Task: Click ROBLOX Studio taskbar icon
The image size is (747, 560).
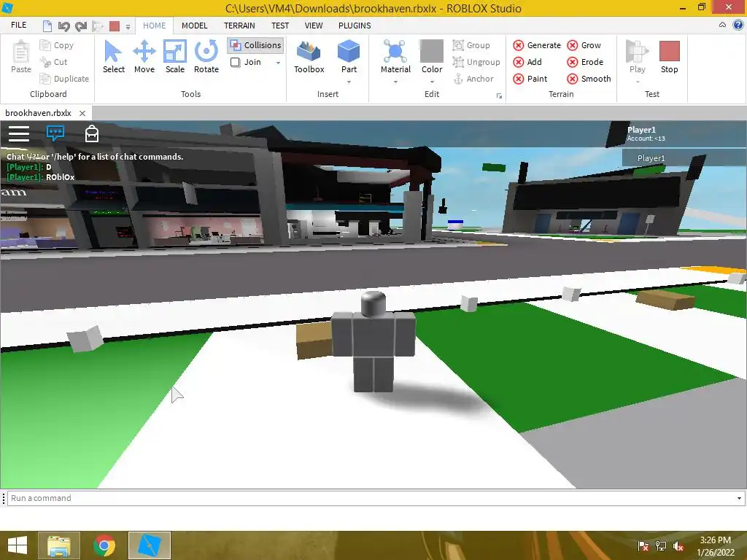Action: pos(150,545)
